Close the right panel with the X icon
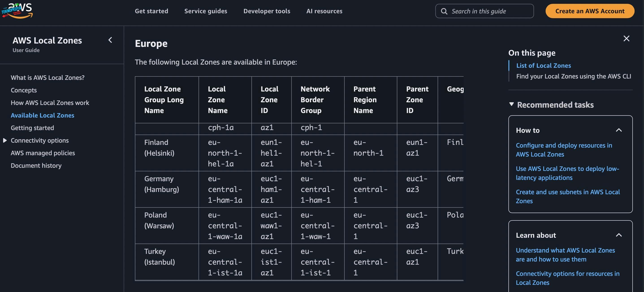The width and height of the screenshot is (644, 292). tap(626, 39)
